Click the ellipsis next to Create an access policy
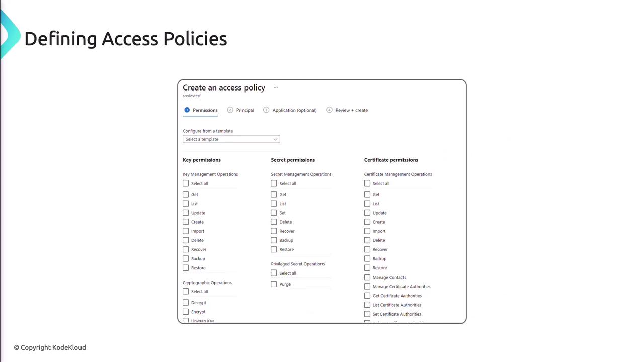 pos(276,88)
